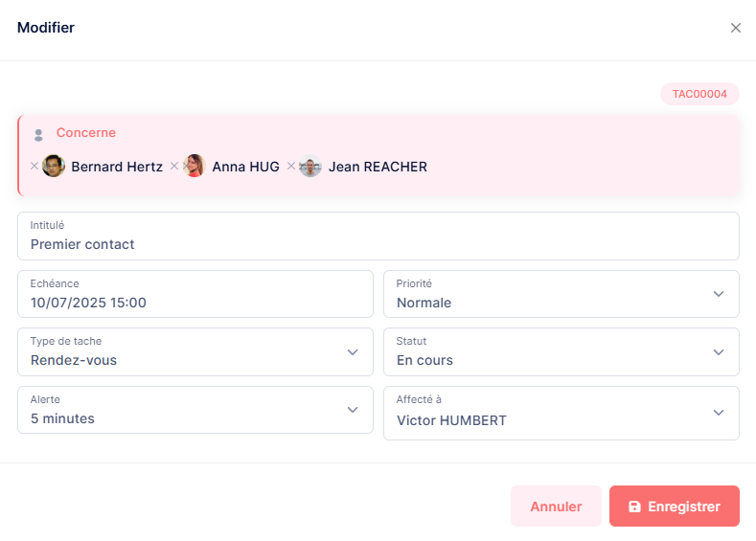
Task: Click the save disk icon on Enregistrer
Action: tap(634, 507)
